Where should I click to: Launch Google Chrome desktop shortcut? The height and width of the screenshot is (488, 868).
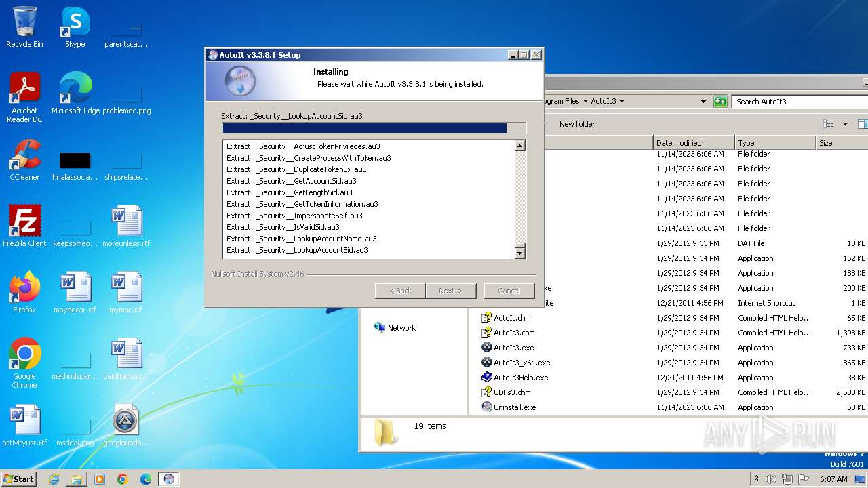pyautogui.click(x=24, y=363)
